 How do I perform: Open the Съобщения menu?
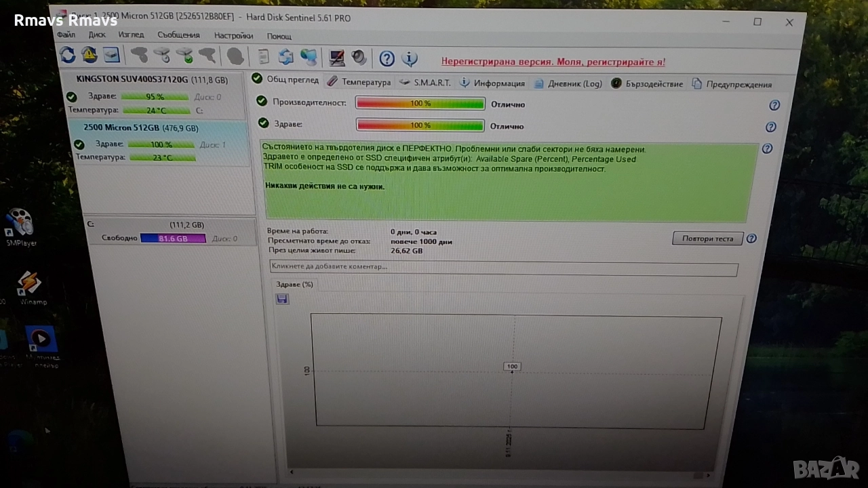(178, 35)
